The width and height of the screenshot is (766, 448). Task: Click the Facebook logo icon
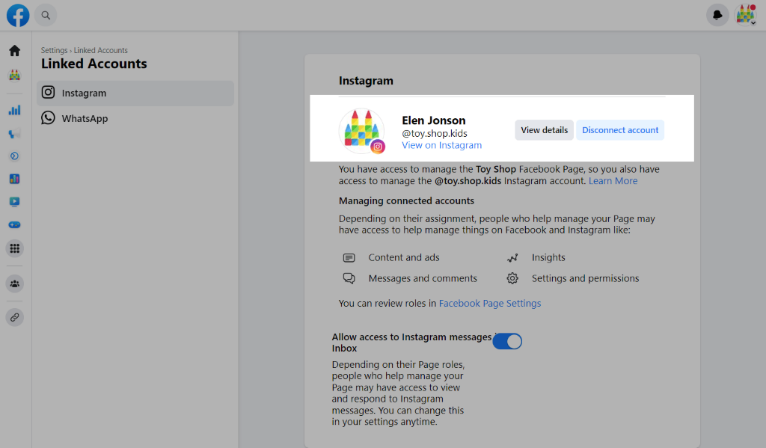point(17,15)
